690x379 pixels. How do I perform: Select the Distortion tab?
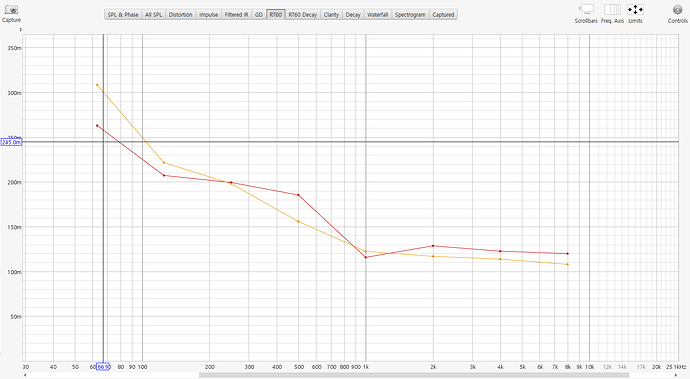coord(180,15)
